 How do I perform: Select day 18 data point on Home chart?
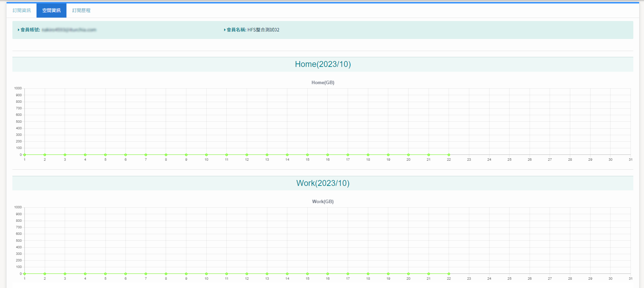[368, 155]
